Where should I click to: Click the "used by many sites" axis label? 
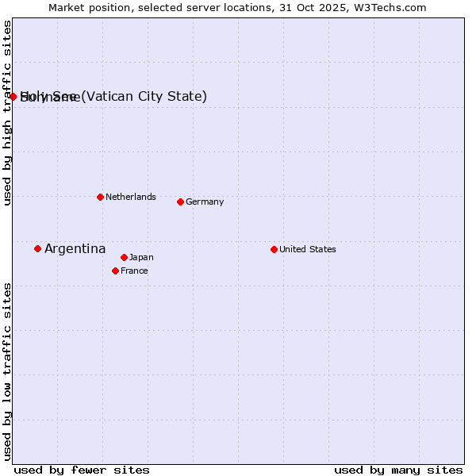pyautogui.click(x=398, y=470)
